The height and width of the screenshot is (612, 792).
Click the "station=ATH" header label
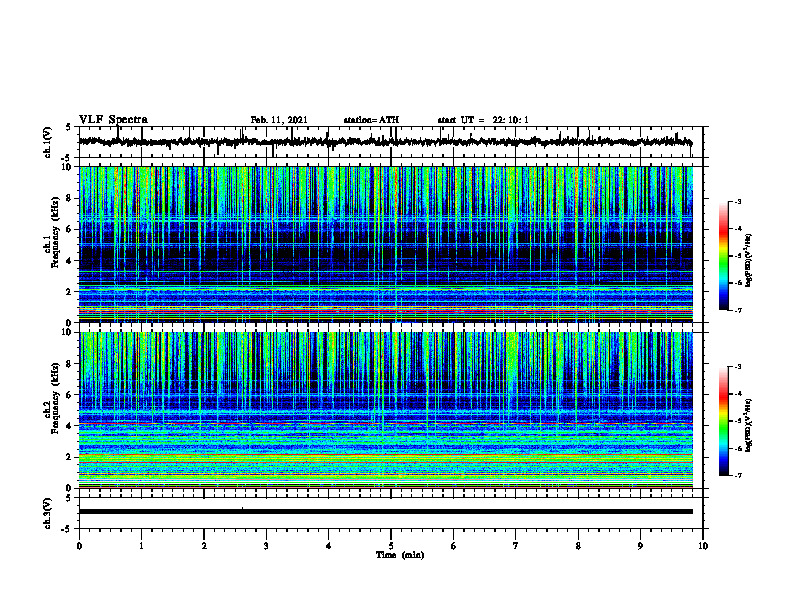pos(371,120)
